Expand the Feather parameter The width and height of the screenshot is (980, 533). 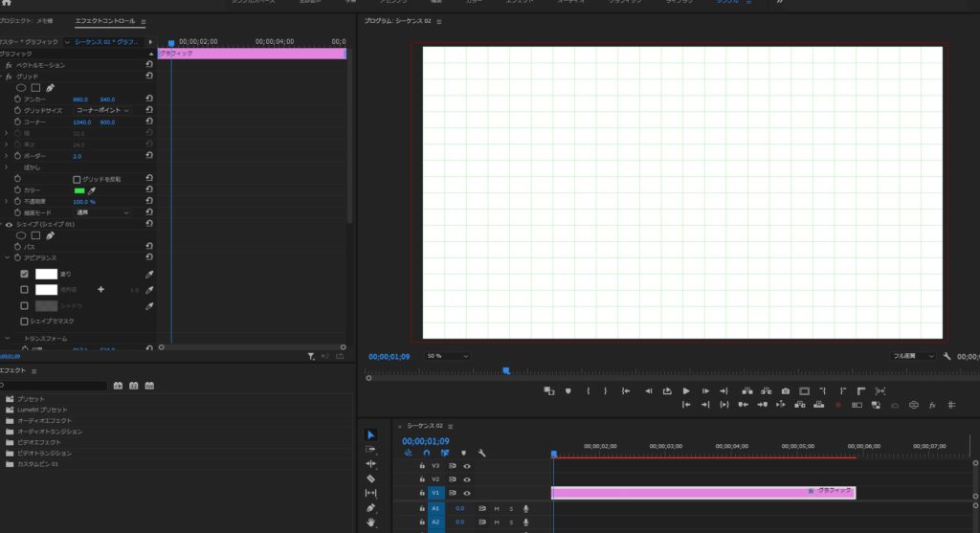(7, 167)
